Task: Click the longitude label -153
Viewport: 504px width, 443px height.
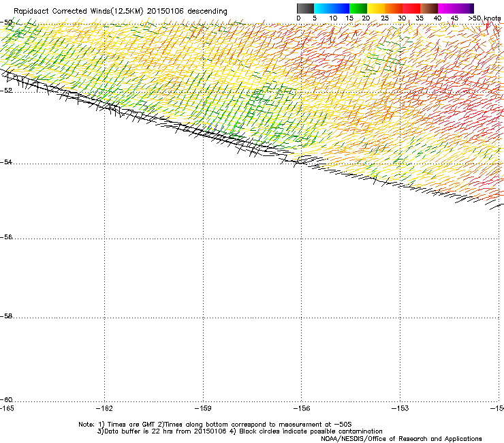Action: 400,408
